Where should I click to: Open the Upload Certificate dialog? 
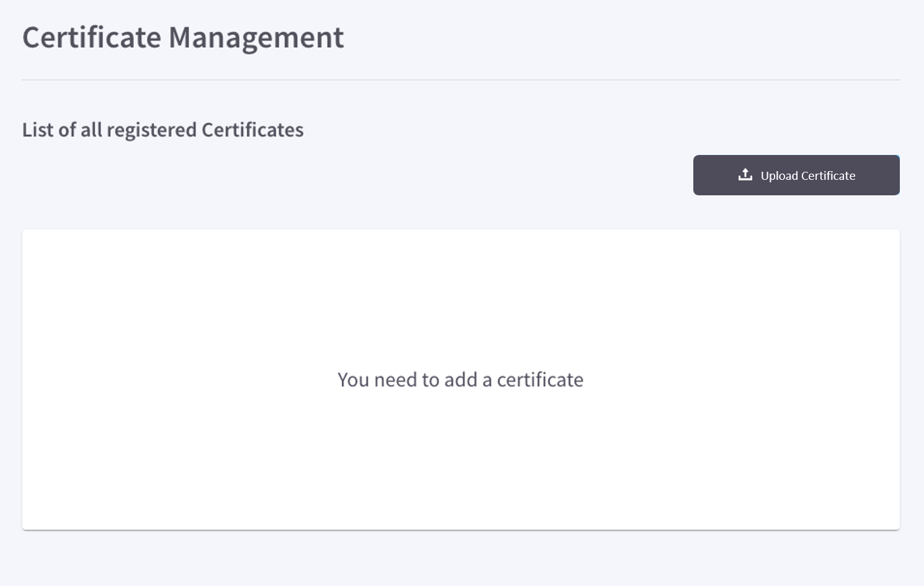pyautogui.click(x=796, y=175)
